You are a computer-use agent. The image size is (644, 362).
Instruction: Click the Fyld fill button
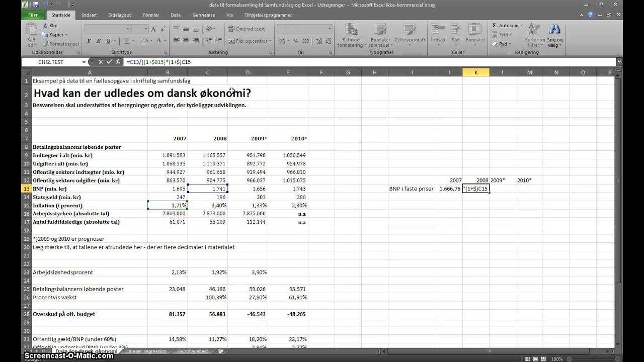point(502,35)
